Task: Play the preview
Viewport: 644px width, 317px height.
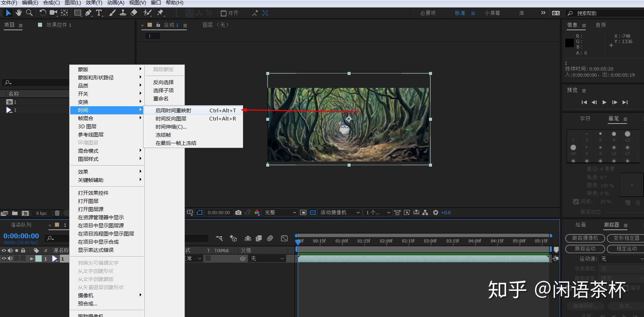Action: pos(604,102)
